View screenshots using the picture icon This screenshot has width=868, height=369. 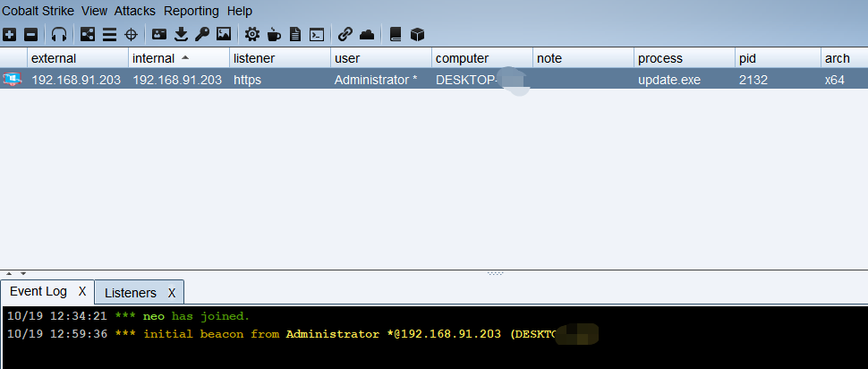click(224, 34)
